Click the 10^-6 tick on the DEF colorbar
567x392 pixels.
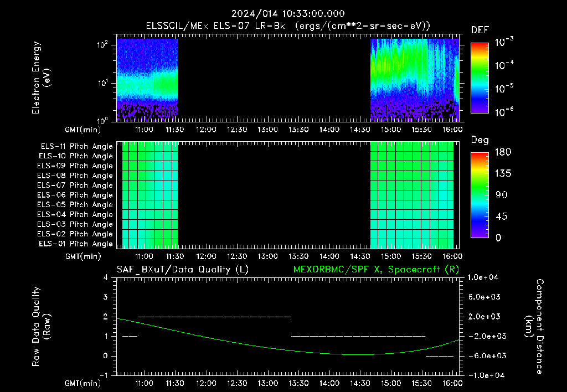point(504,112)
